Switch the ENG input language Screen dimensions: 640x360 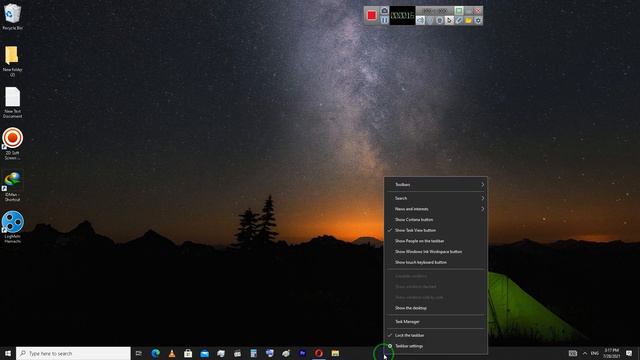tap(595, 353)
